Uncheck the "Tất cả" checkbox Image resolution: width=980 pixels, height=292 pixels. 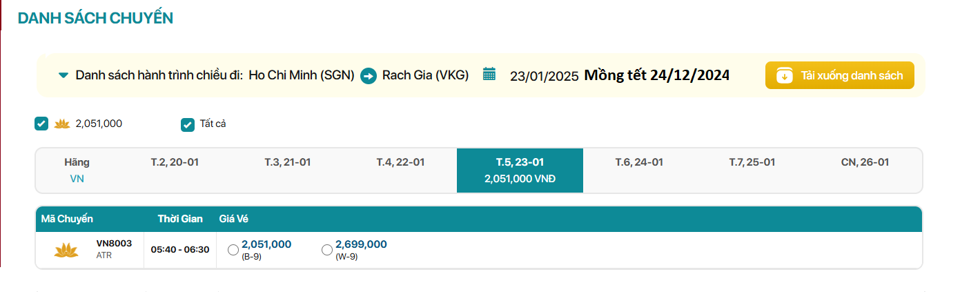[x=187, y=124]
